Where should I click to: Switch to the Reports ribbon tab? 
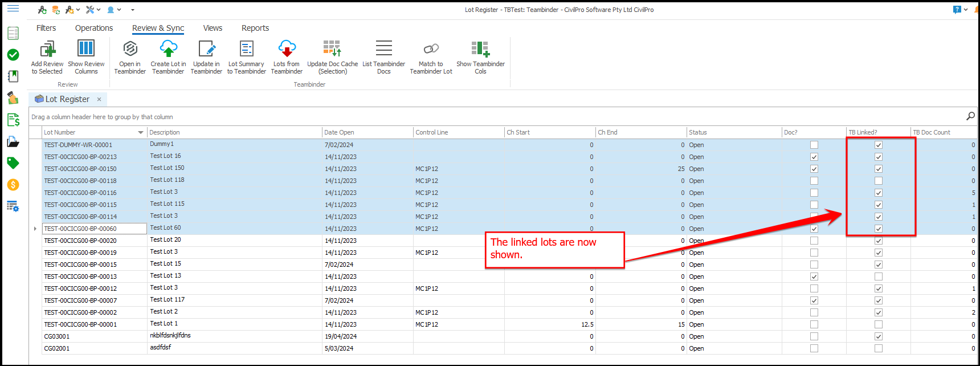[x=255, y=28]
